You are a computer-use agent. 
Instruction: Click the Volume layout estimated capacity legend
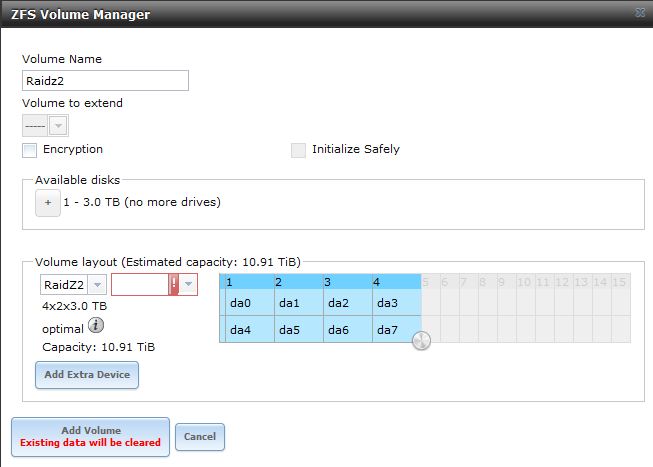(x=168, y=262)
